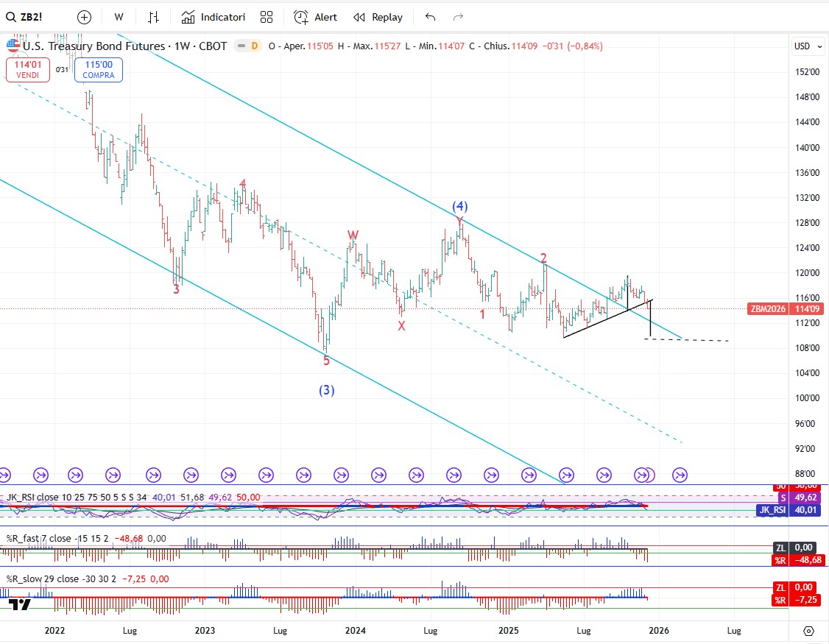Click the rightmost purple contract-roll marker
This screenshot has height=644, width=829.
tap(680, 475)
